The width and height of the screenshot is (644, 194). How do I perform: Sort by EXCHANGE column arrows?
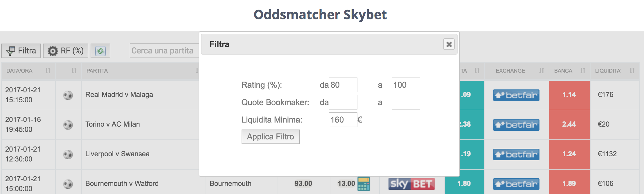pos(542,71)
